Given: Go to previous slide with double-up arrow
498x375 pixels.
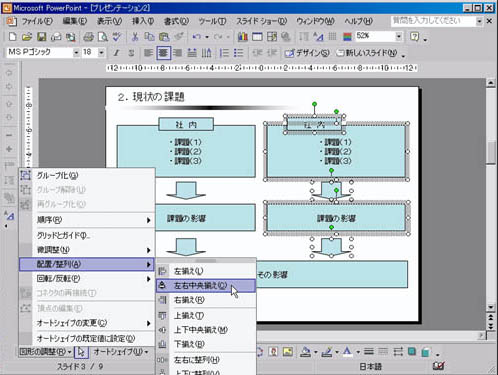Looking at the screenshot, I should [491, 316].
